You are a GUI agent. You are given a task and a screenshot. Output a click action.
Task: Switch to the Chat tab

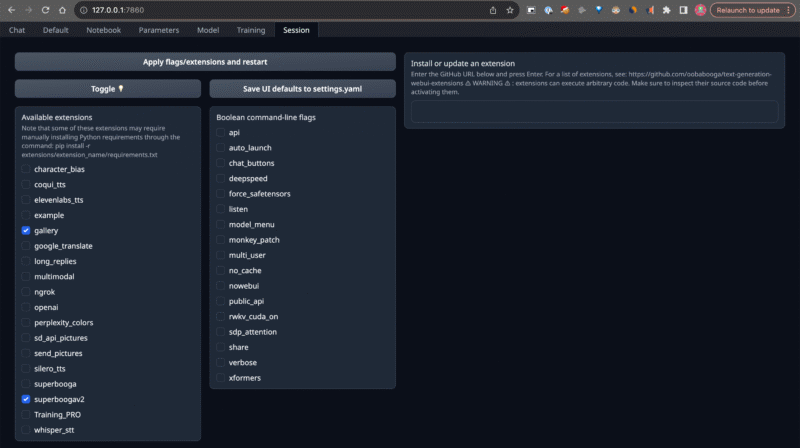coord(17,30)
